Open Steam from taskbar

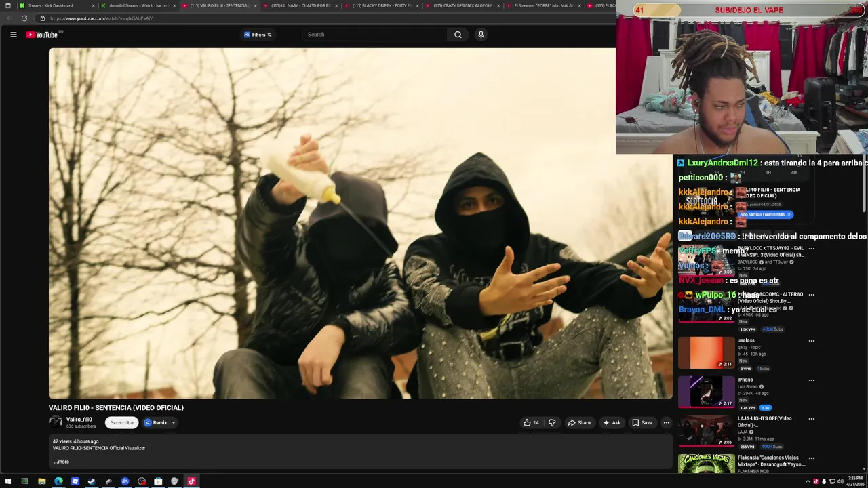coord(92,481)
